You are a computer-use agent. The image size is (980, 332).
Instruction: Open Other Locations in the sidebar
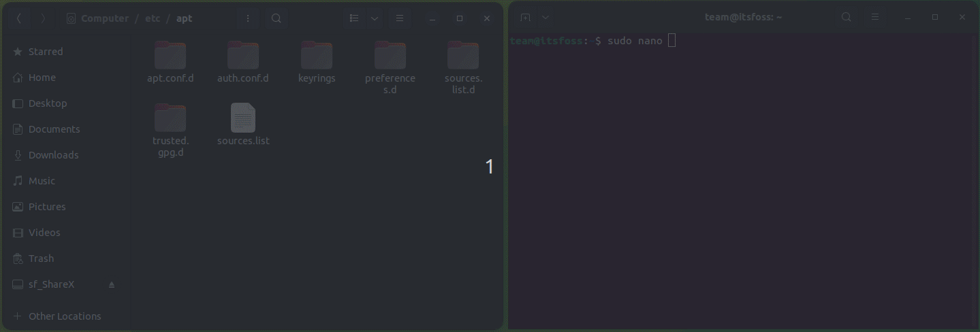(x=64, y=316)
